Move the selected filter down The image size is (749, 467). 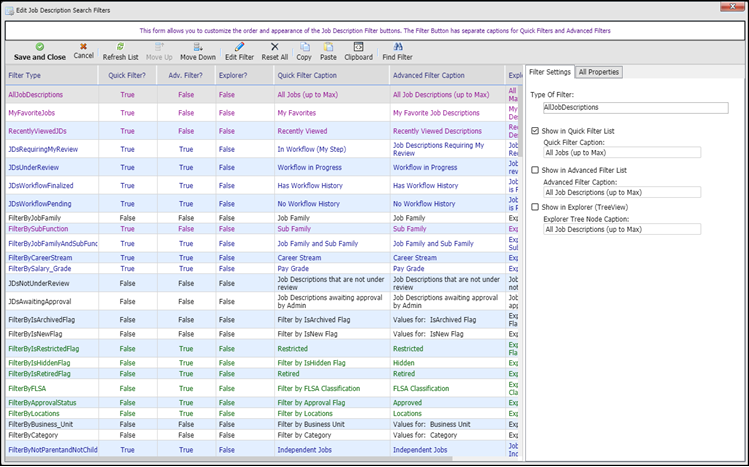(198, 51)
